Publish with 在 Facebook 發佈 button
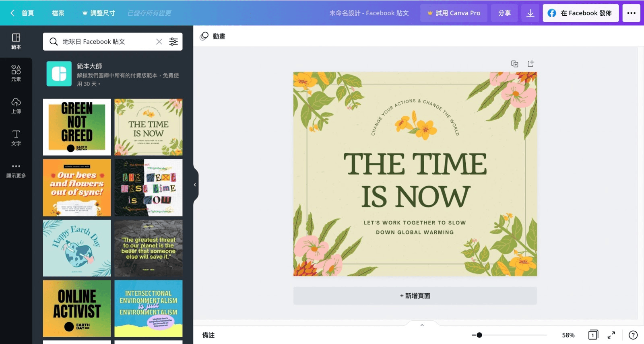Screen dimensions: 644x344 581,13
